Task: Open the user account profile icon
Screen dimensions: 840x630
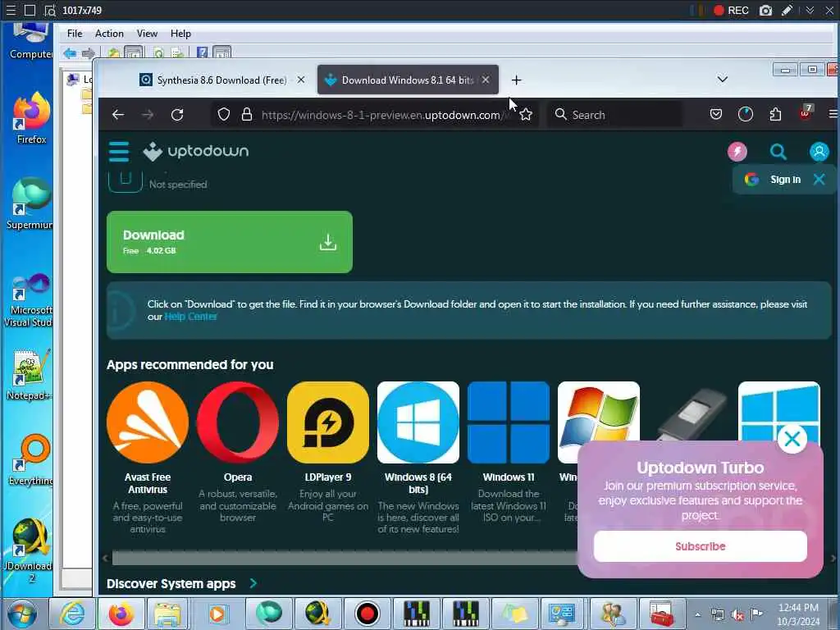Action: (x=819, y=152)
